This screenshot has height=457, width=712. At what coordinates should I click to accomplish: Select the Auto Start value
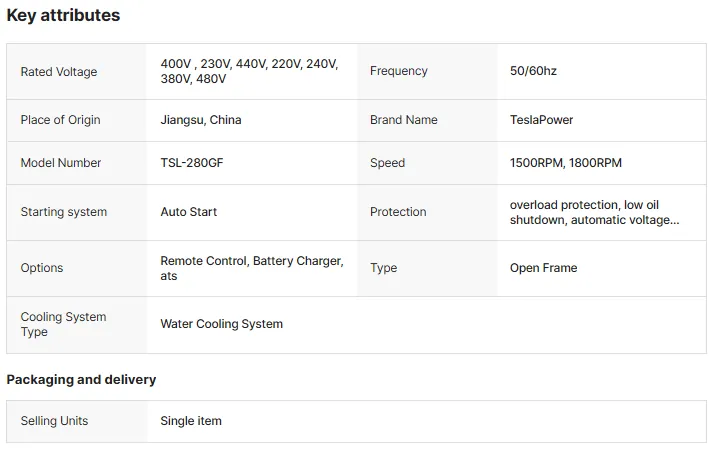click(188, 212)
